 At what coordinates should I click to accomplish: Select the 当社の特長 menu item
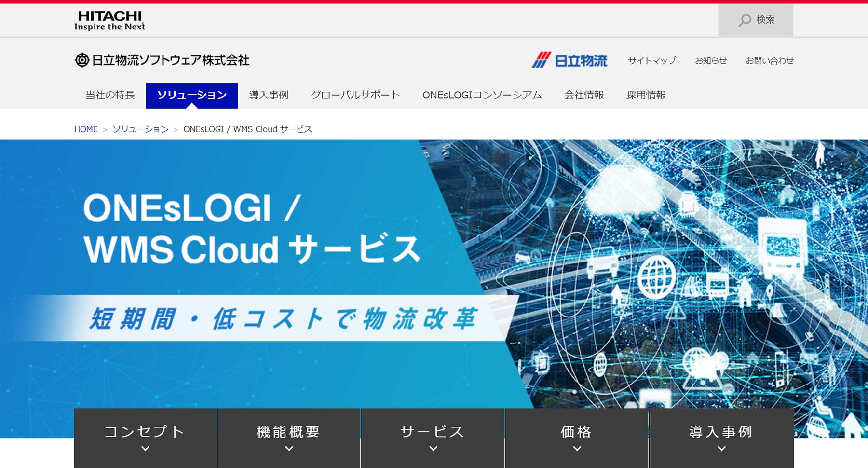110,95
